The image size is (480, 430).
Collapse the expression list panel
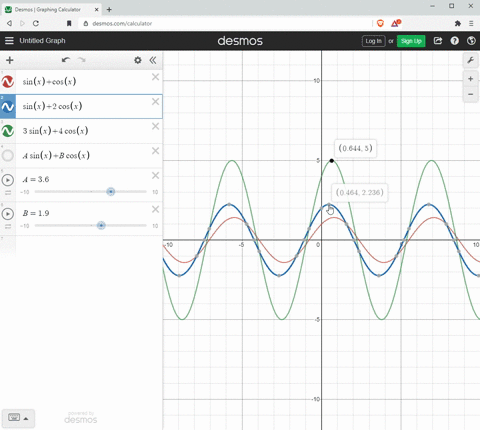[153, 60]
